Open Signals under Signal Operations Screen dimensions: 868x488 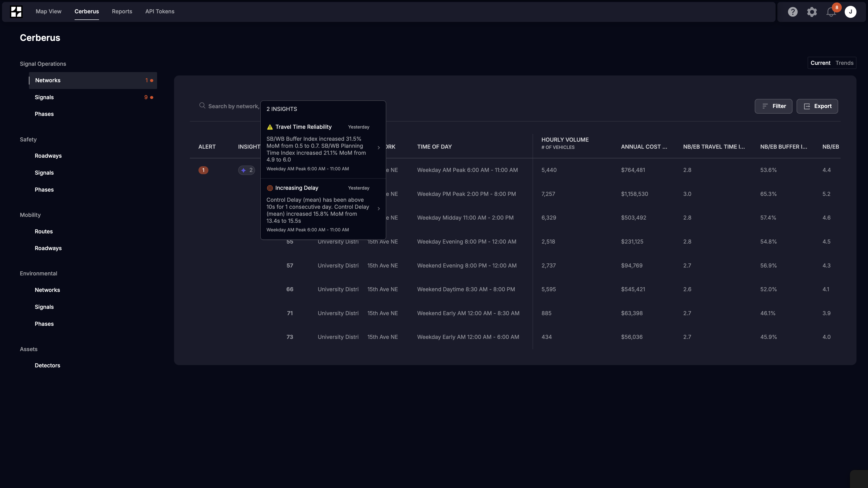pos(44,97)
